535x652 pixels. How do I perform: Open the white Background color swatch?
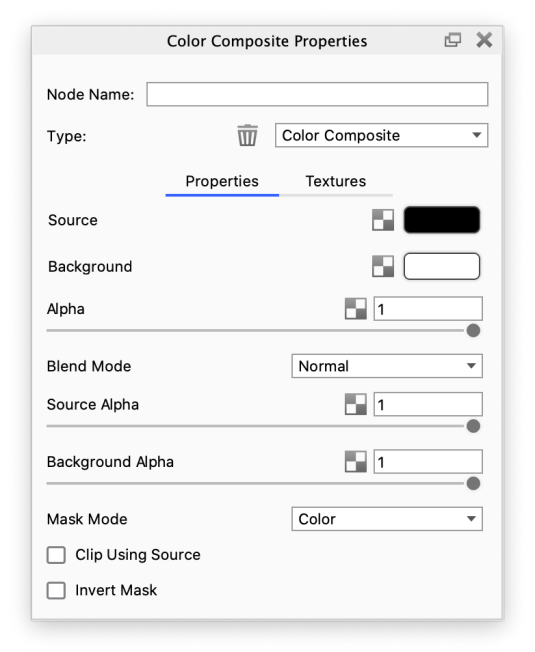click(x=442, y=266)
